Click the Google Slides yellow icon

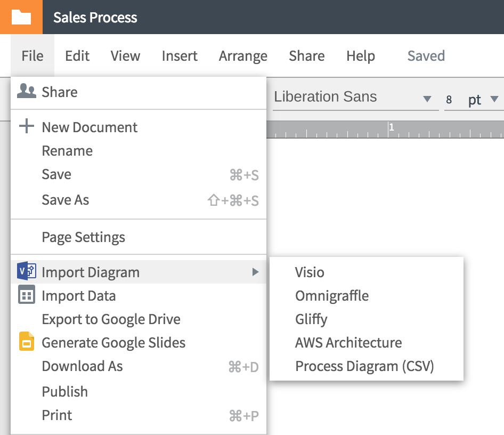click(x=27, y=342)
